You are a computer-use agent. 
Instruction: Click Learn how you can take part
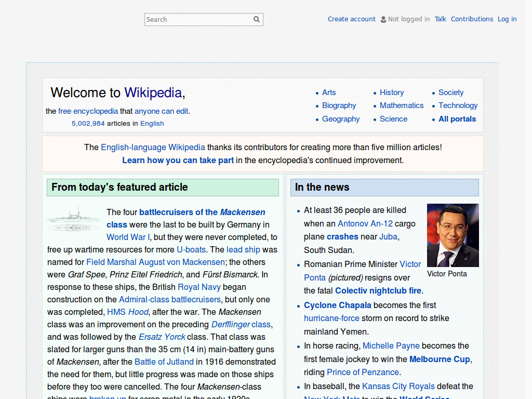click(x=178, y=160)
